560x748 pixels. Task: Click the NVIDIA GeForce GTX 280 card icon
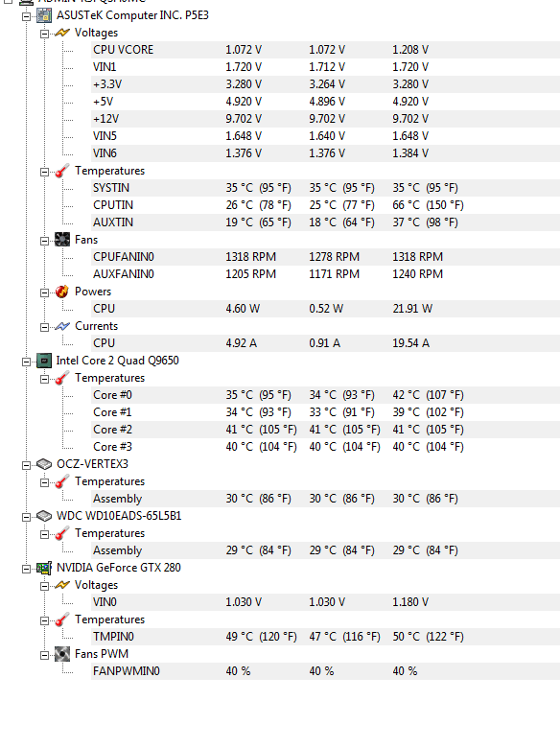(x=44, y=568)
